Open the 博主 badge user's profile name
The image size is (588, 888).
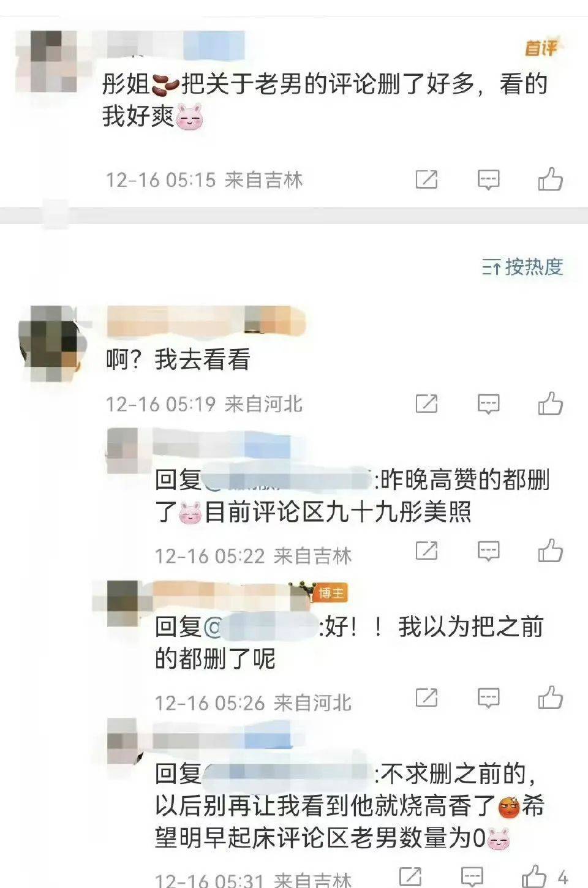point(222,592)
